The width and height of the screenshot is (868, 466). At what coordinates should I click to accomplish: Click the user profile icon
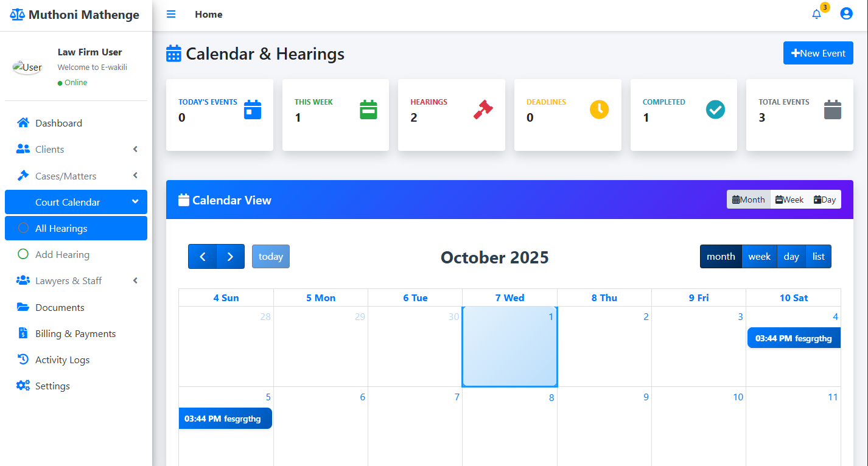pyautogui.click(x=846, y=13)
